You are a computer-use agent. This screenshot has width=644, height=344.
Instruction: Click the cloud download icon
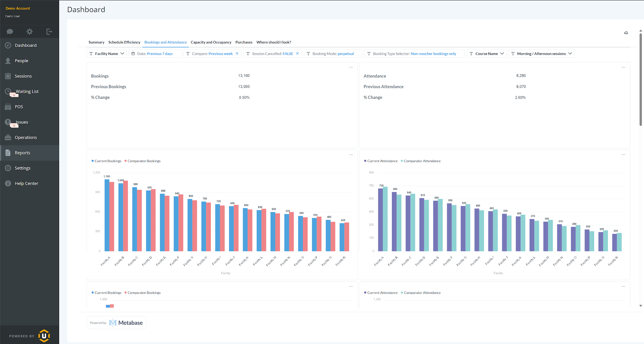point(626,33)
